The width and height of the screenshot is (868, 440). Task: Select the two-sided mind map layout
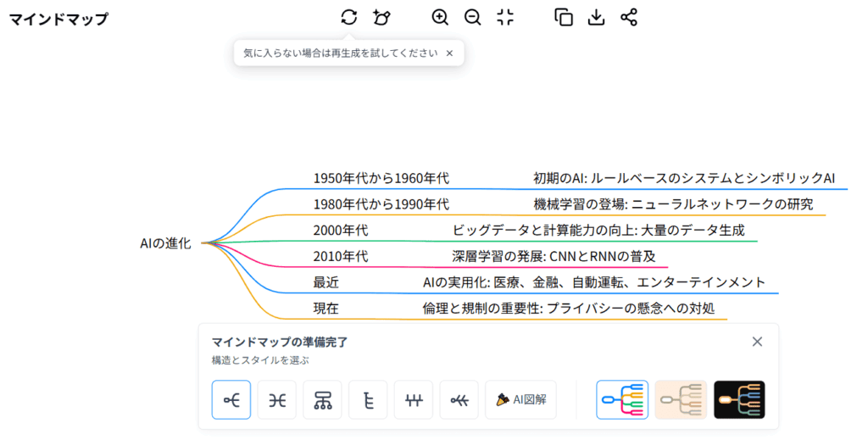pos(277,399)
